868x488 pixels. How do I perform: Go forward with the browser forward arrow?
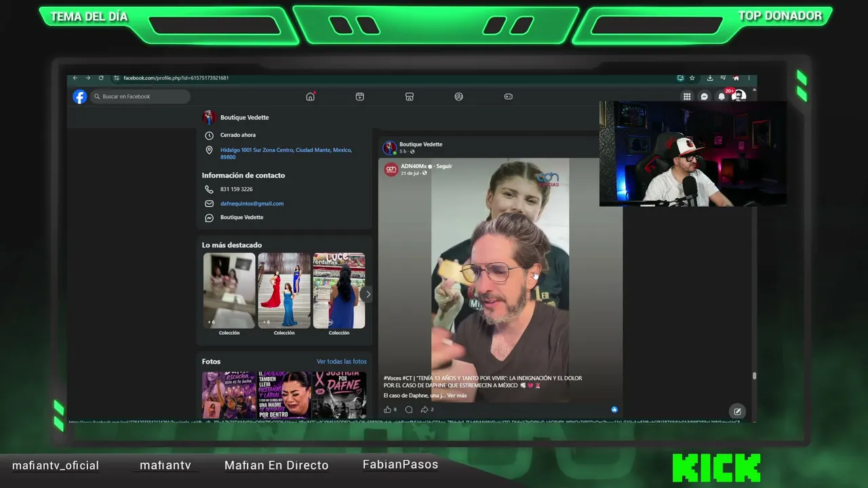[x=87, y=78]
